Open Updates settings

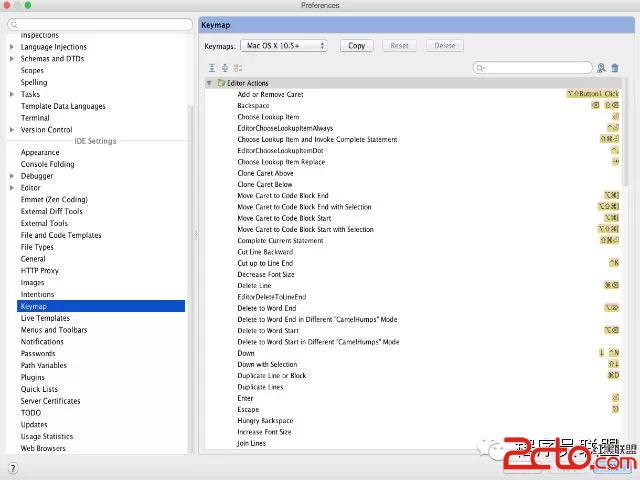(34, 424)
